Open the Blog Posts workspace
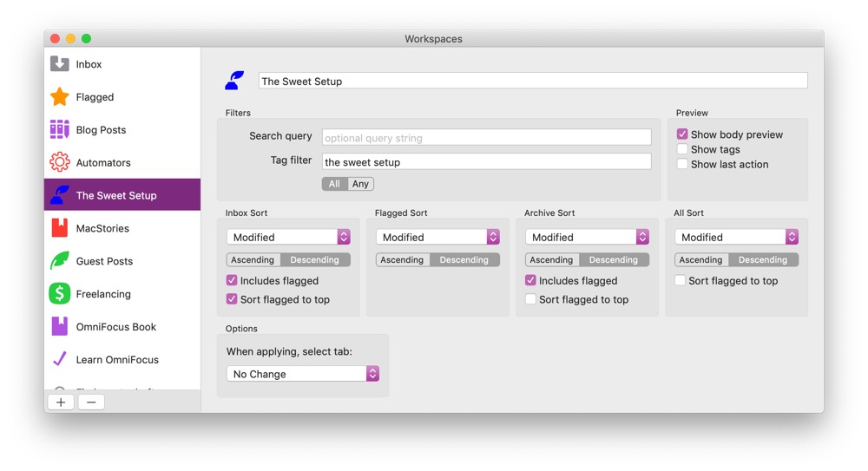Viewport: 868px width, 471px height. point(122,129)
